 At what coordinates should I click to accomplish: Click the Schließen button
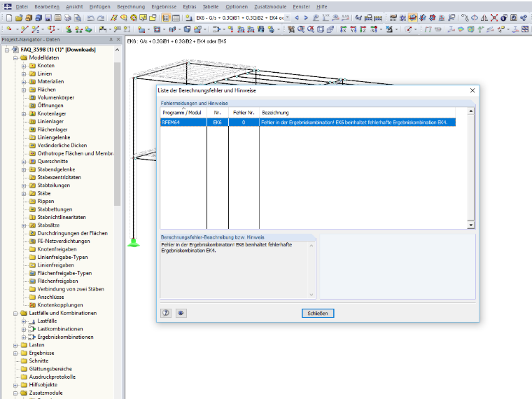[318, 313]
